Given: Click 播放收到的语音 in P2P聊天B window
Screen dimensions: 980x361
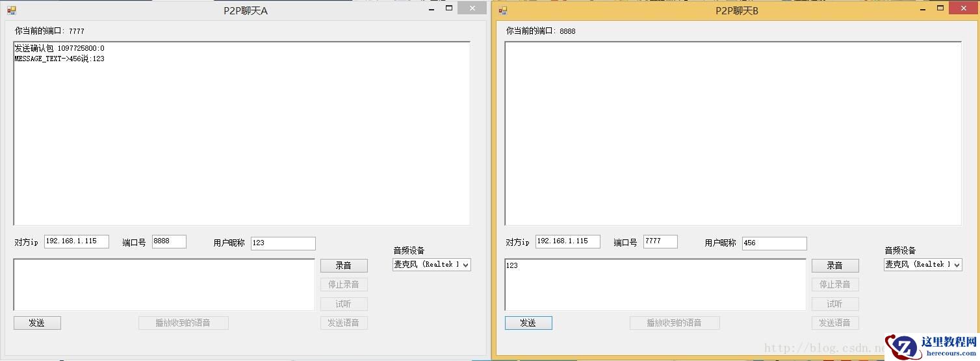Looking at the screenshot, I should [x=675, y=323].
